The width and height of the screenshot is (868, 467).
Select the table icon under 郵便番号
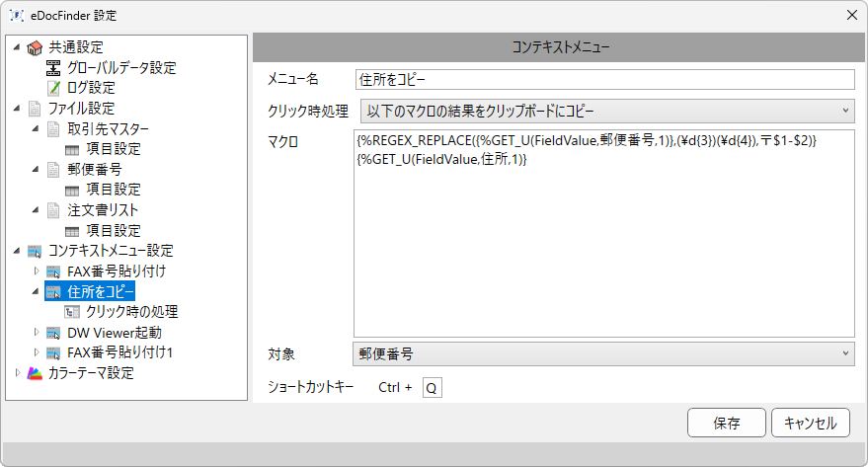(x=72, y=191)
